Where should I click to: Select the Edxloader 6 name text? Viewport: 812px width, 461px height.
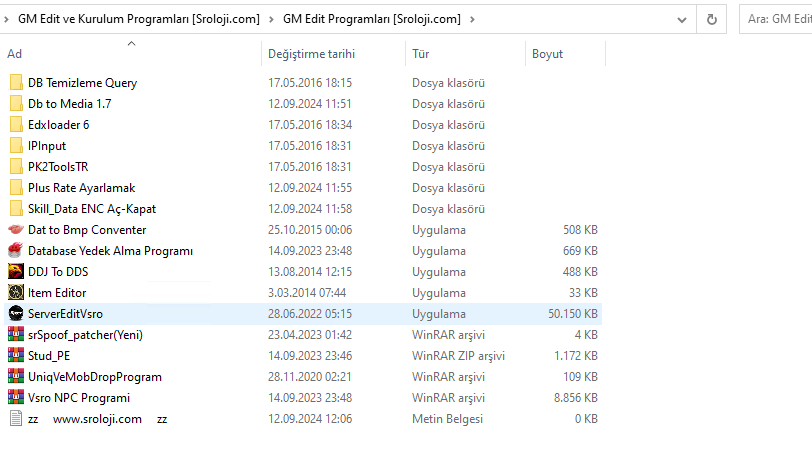pos(59,125)
